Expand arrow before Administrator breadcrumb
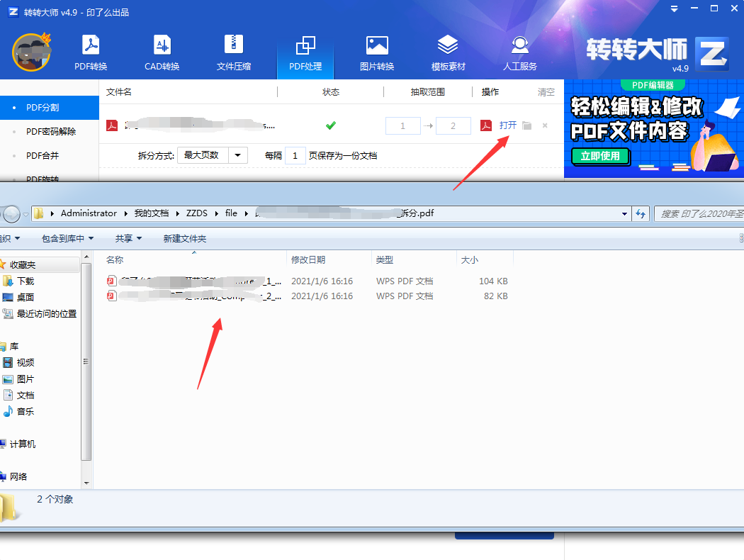The image size is (744, 560). (x=52, y=213)
